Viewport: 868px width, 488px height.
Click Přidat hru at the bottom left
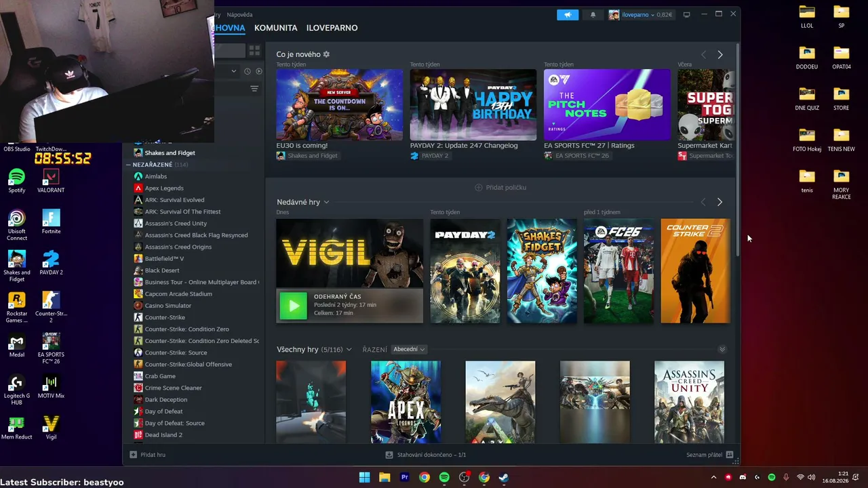click(x=148, y=455)
